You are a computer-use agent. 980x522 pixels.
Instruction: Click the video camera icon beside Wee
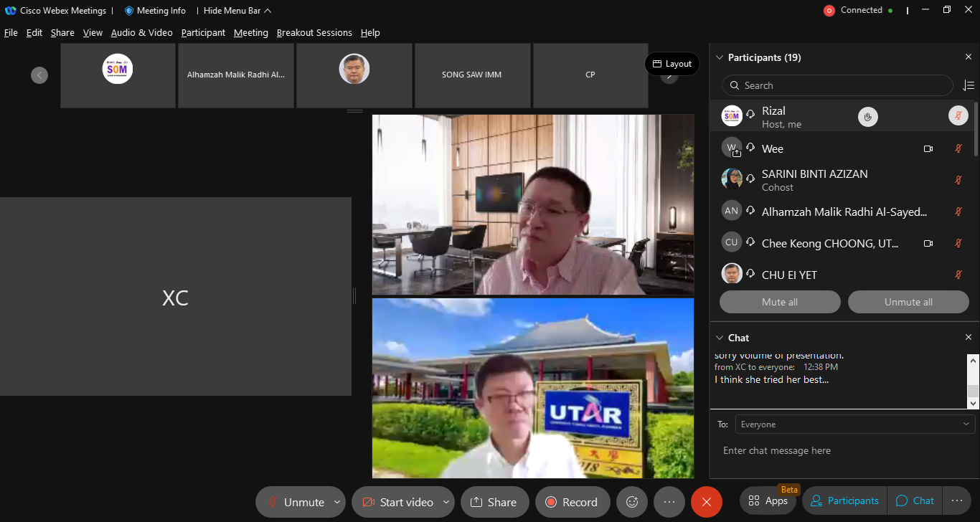pos(928,149)
